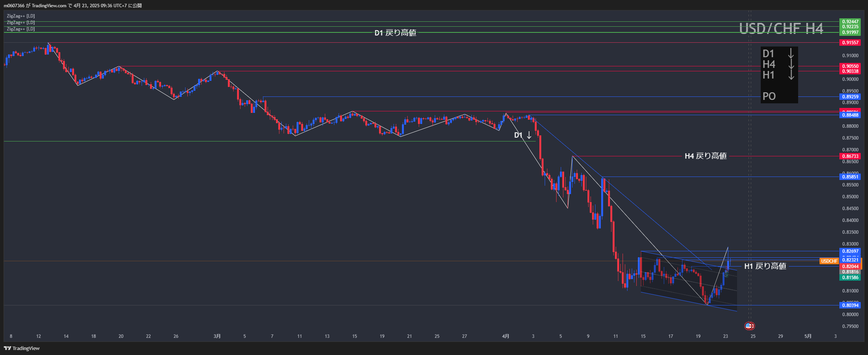This screenshot has width=868, height=355.
Task: Click the green 0.92447 price label
Action: tap(850, 22)
